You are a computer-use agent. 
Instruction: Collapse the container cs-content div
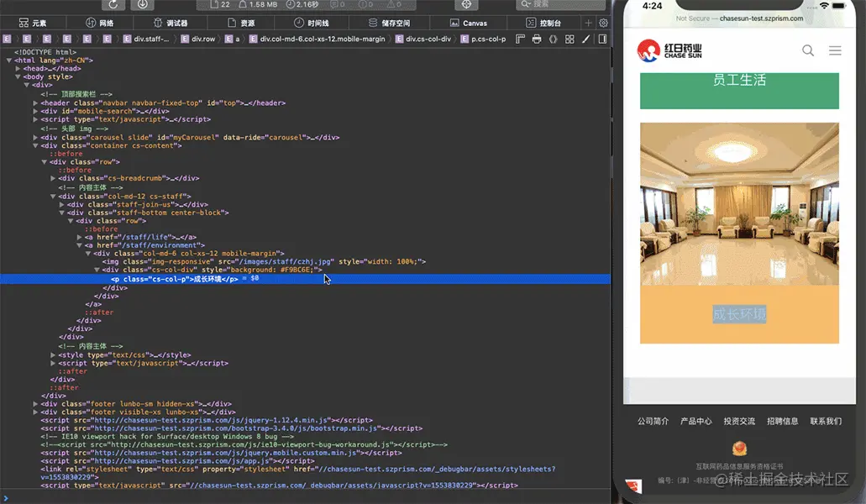point(35,145)
